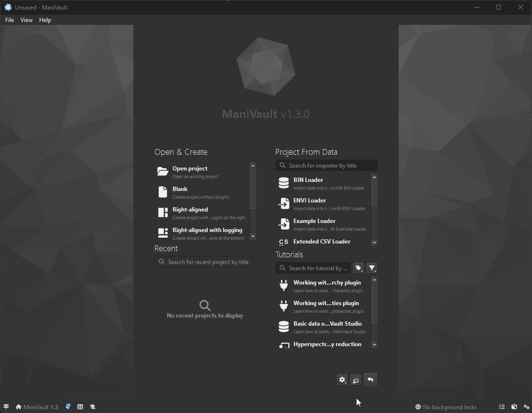Open the checklist tasks icon
This screenshot has width=532, height=413.
tap(502, 407)
